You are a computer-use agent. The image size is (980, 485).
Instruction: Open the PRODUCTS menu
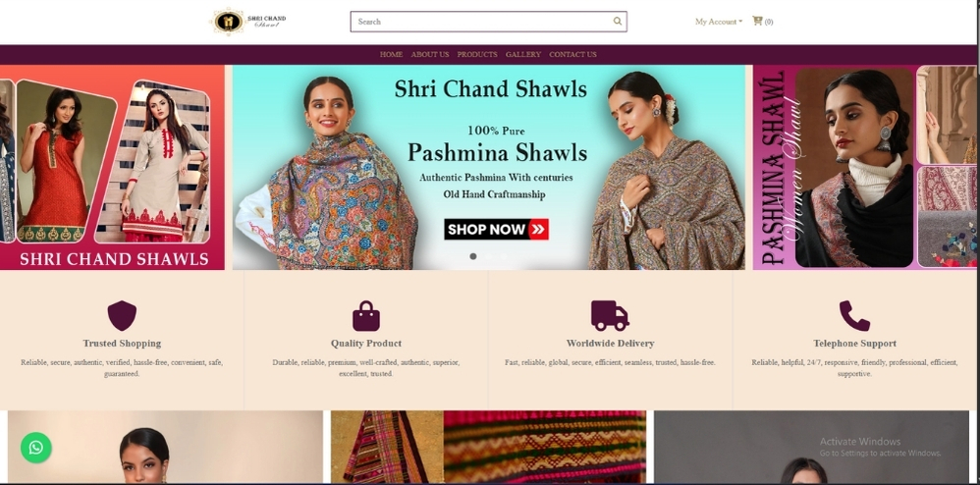pos(477,54)
